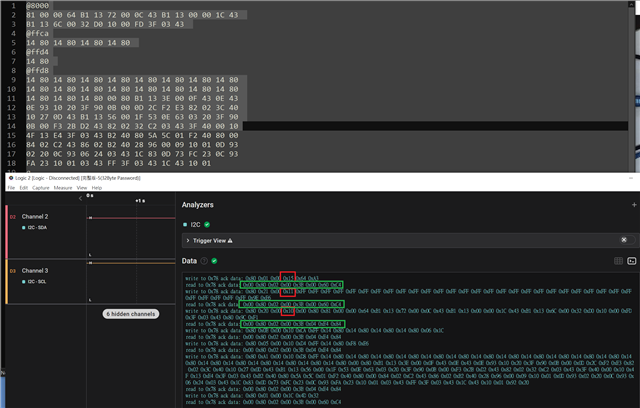Open the Measure menu
The image size is (640, 408).
click(x=63, y=188)
